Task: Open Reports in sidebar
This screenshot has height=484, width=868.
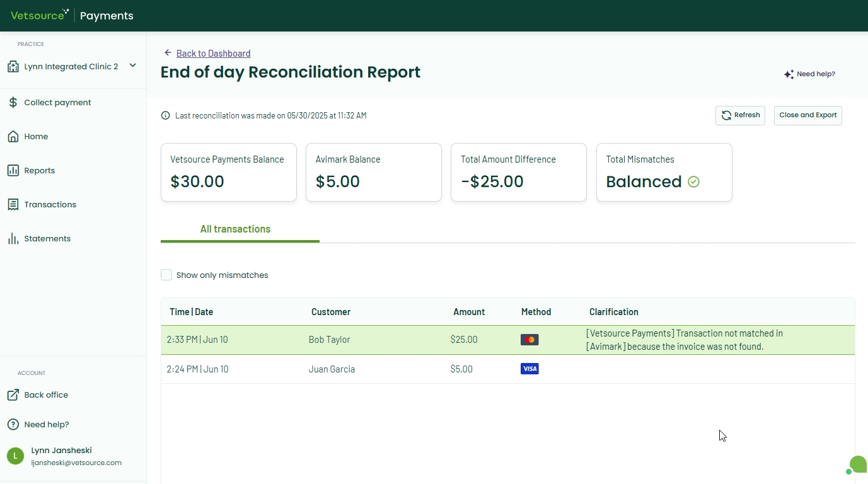Action: click(x=39, y=170)
